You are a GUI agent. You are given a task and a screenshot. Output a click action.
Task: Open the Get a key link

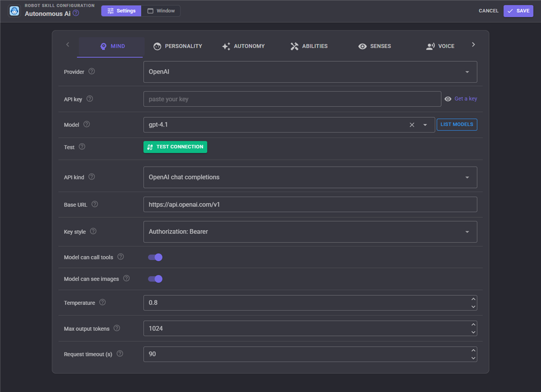tap(465, 99)
